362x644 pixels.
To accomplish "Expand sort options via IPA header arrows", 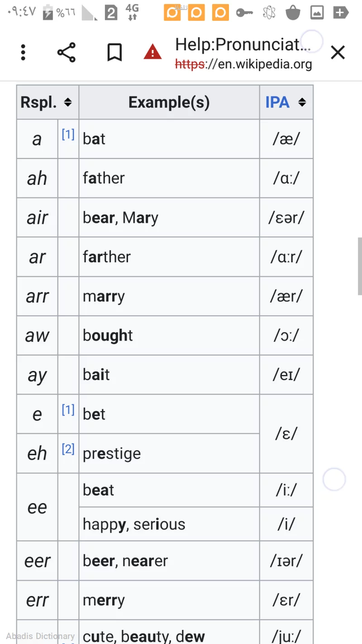I will point(303,102).
